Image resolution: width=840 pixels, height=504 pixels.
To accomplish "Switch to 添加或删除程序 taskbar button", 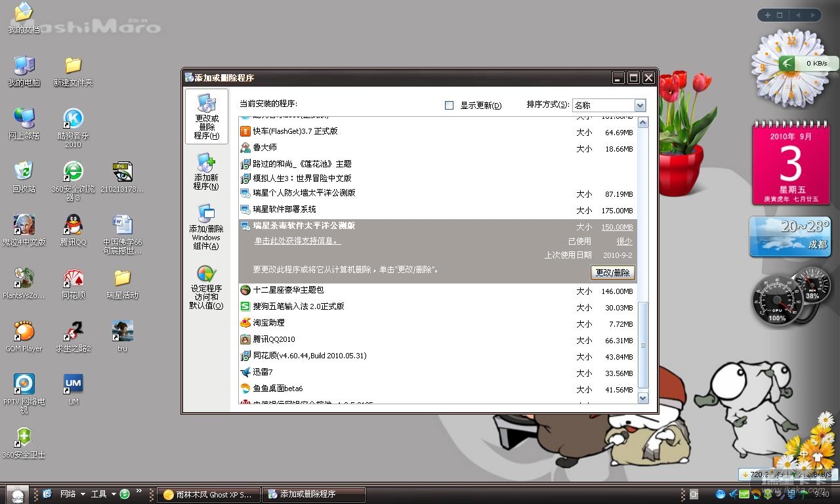I will click(x=313, y=494).
